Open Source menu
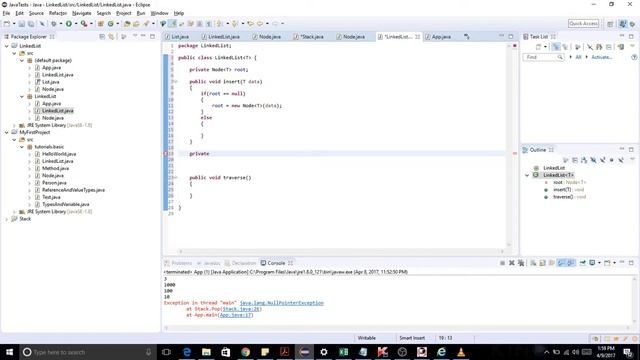640x360 pixels. point(36,13)
